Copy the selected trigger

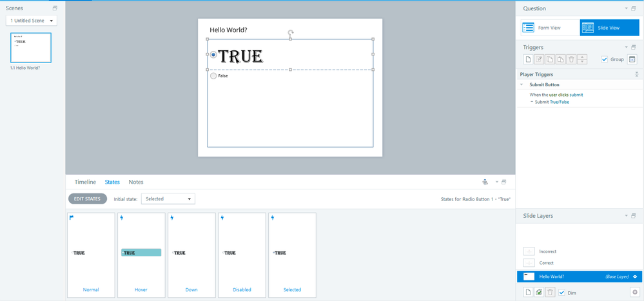click(x=550, y=59)
